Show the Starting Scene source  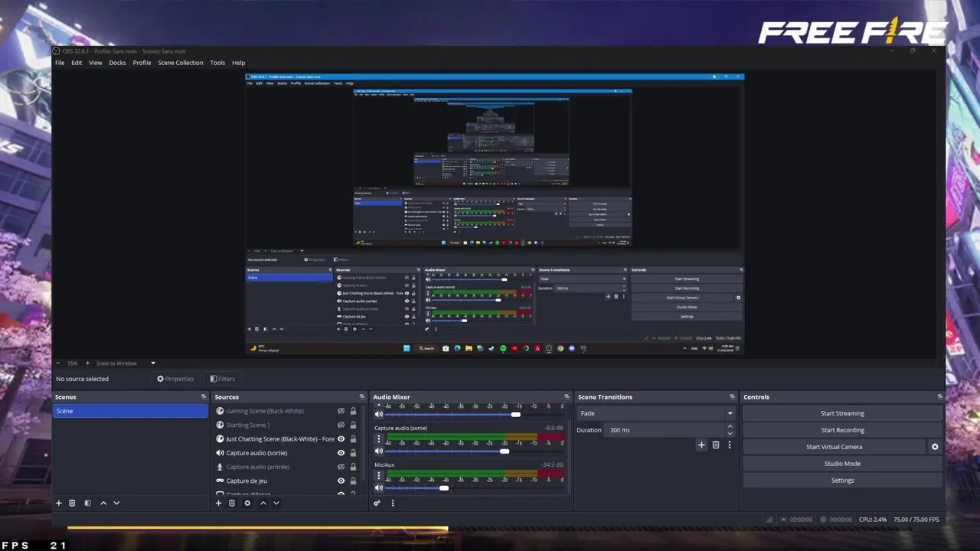(341, 425)
